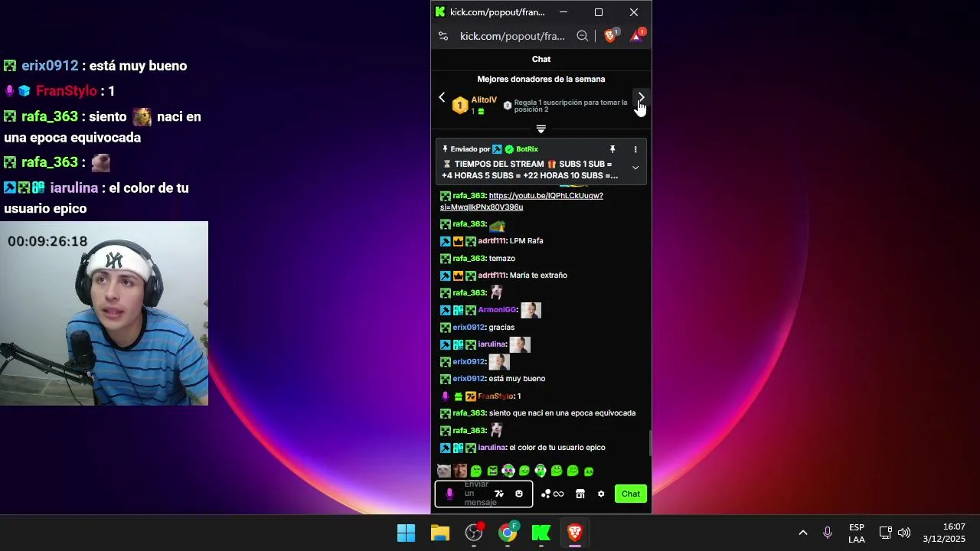This screenshot has width=980, height=551.
Task: Click the 'Regala 1 suscripción' position 2 text
Action: pyautogui.click(x=570, y=106)
